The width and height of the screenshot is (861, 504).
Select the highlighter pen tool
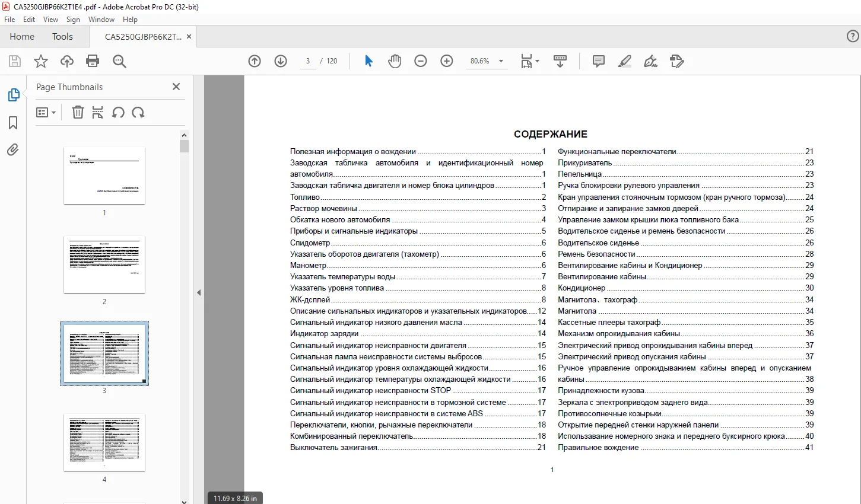625,61
